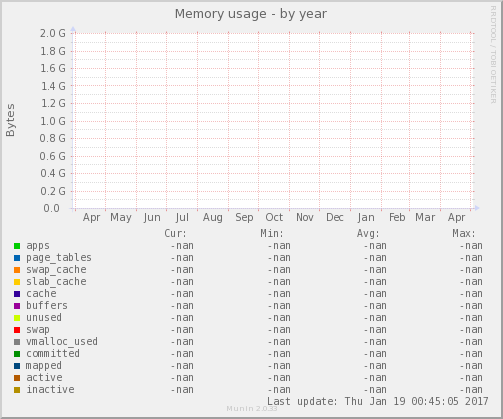Click the 'swap_cache' legend label
This screenshot has width=503, height=419.
(x=56, y=270)
